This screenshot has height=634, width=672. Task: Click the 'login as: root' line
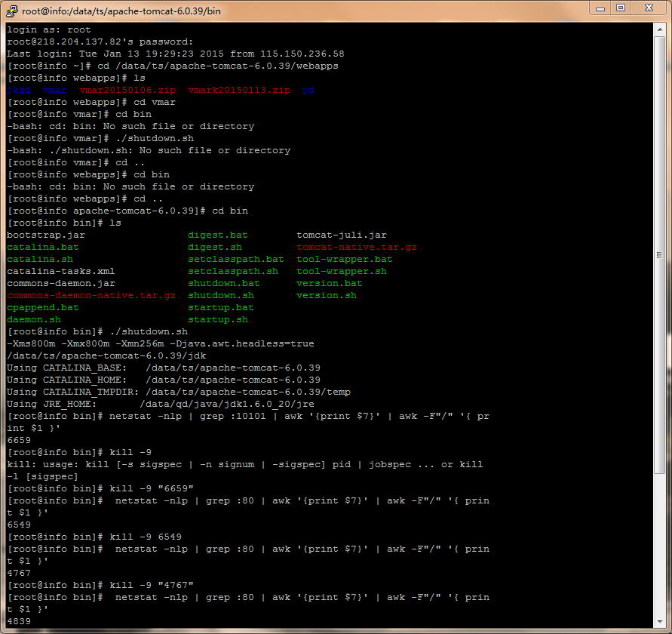click(x=49, y=29)
